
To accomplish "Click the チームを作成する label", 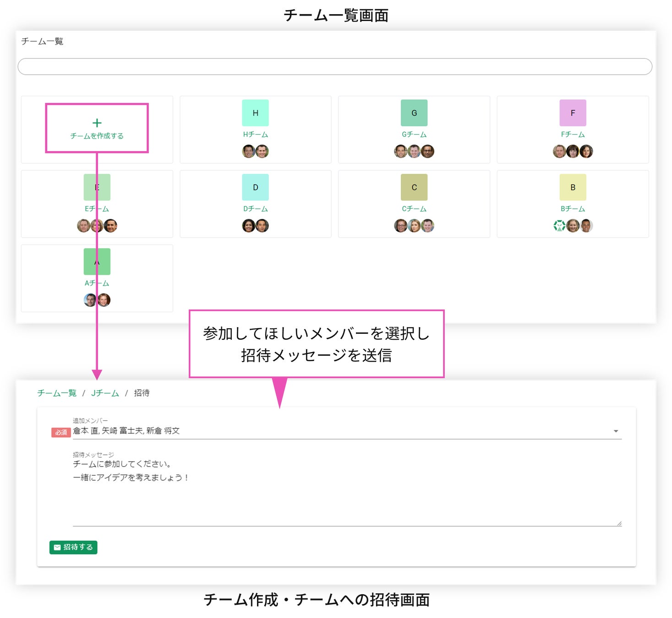I will [97, 136].
